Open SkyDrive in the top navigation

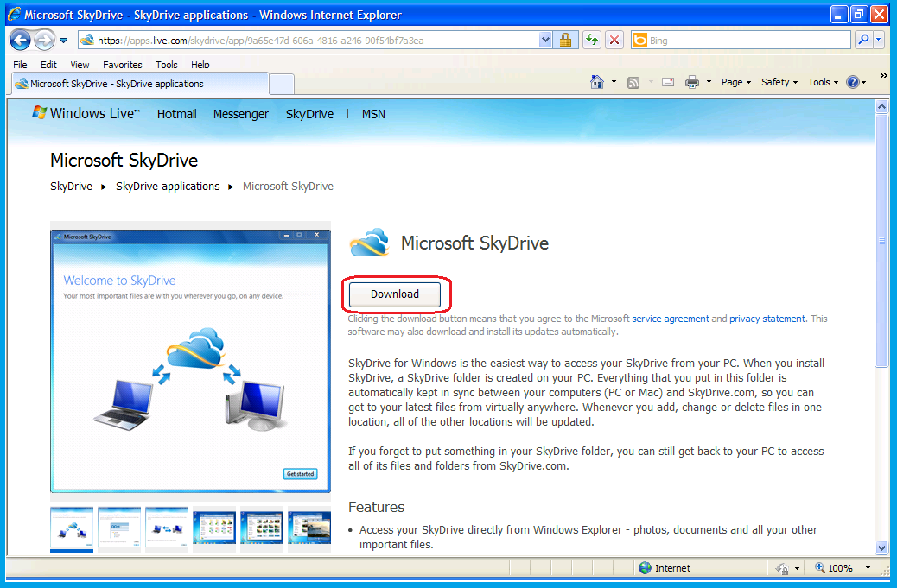tap(309, 114)
